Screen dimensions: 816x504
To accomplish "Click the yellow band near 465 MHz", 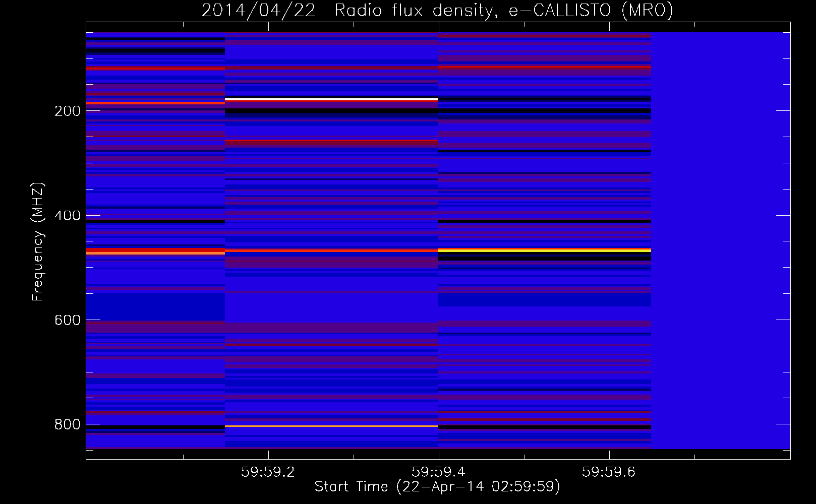I will point(545,250).
